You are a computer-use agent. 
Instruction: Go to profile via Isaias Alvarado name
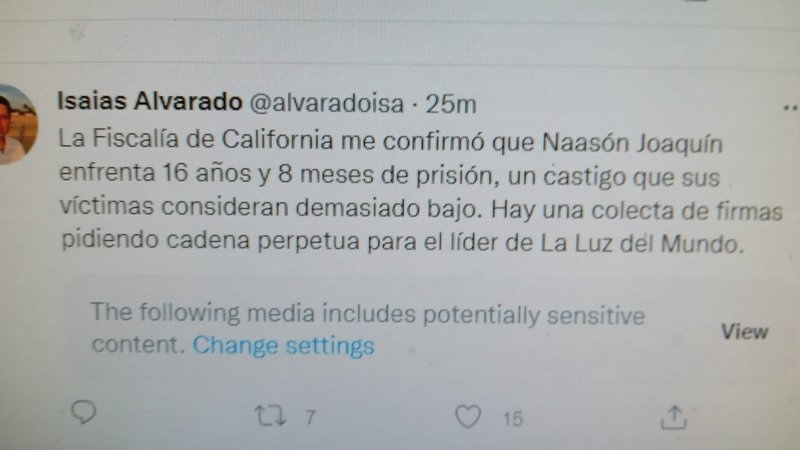149,101
